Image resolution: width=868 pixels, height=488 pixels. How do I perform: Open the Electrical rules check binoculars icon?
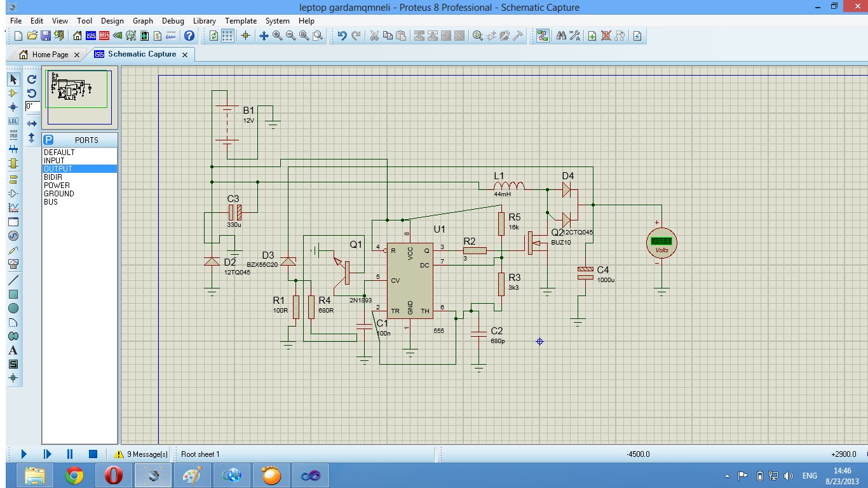pyautogui.click(x=561, y=36)
